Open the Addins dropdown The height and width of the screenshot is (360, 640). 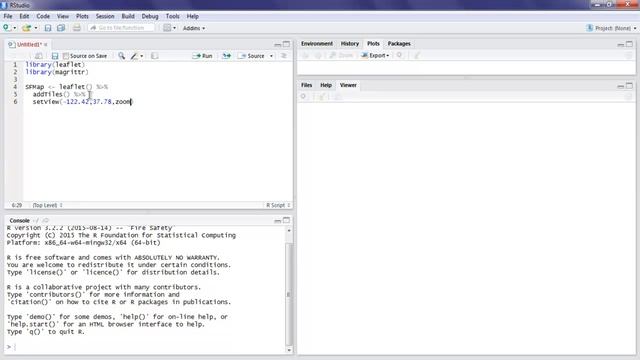click(194, 28)
